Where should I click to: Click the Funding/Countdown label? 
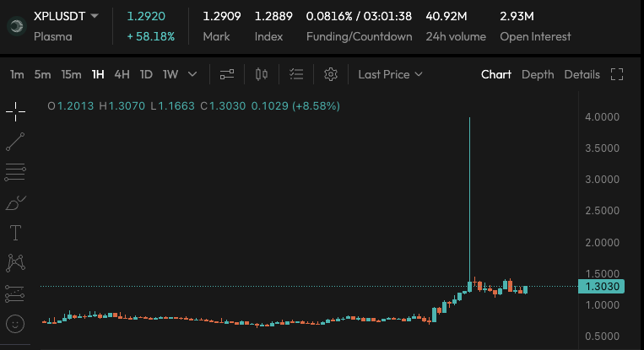(x=359, y=36)
